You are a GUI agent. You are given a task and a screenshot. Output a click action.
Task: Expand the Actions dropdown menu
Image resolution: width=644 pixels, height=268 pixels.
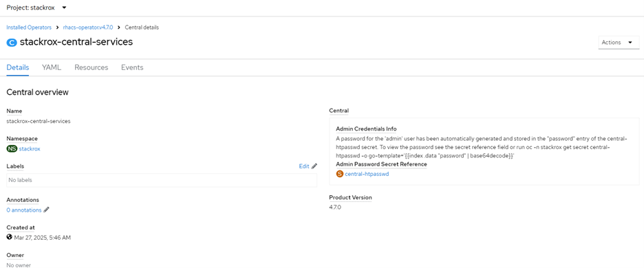point(619,43)
